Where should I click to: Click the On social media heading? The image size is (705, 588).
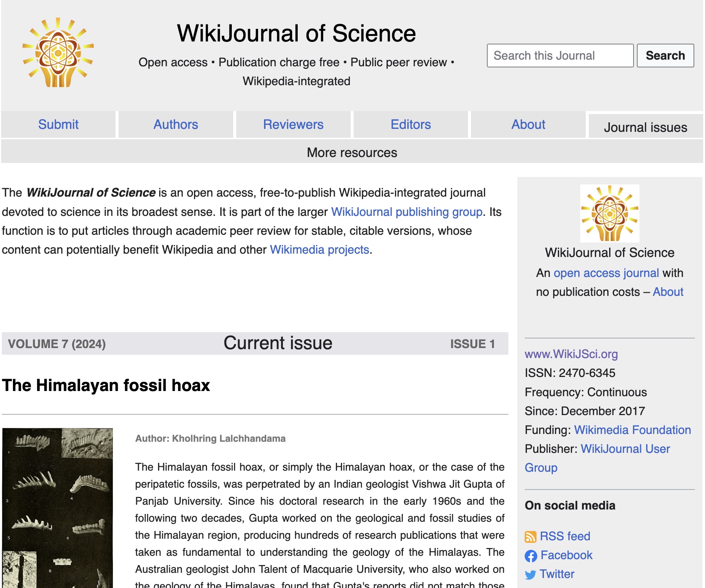(x=570, y=505)
